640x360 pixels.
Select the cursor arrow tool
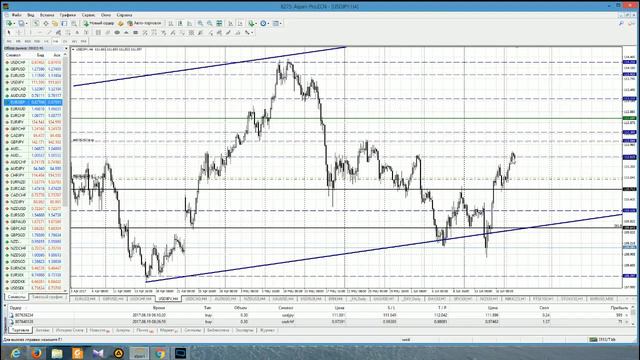pyautogui.click(x=9, y=33)
